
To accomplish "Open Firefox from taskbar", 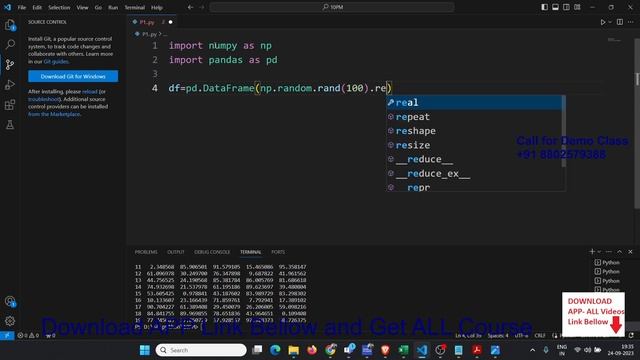I will (312, 350).
